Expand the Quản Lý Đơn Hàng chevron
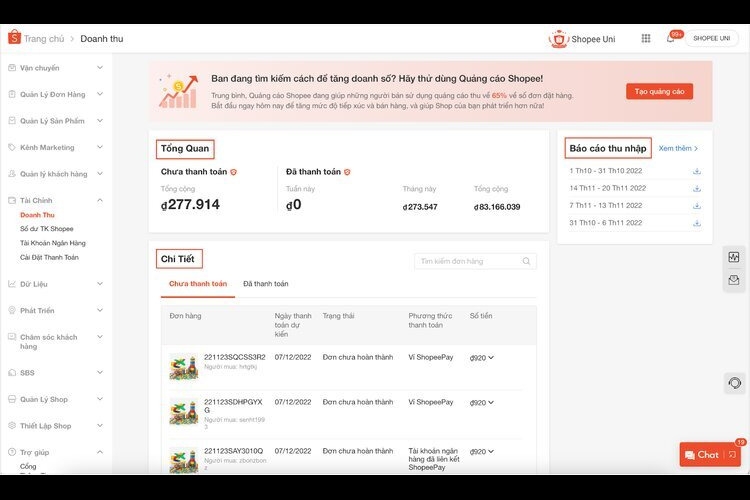Viewport: 750px width, 500px height. (100, 94)
